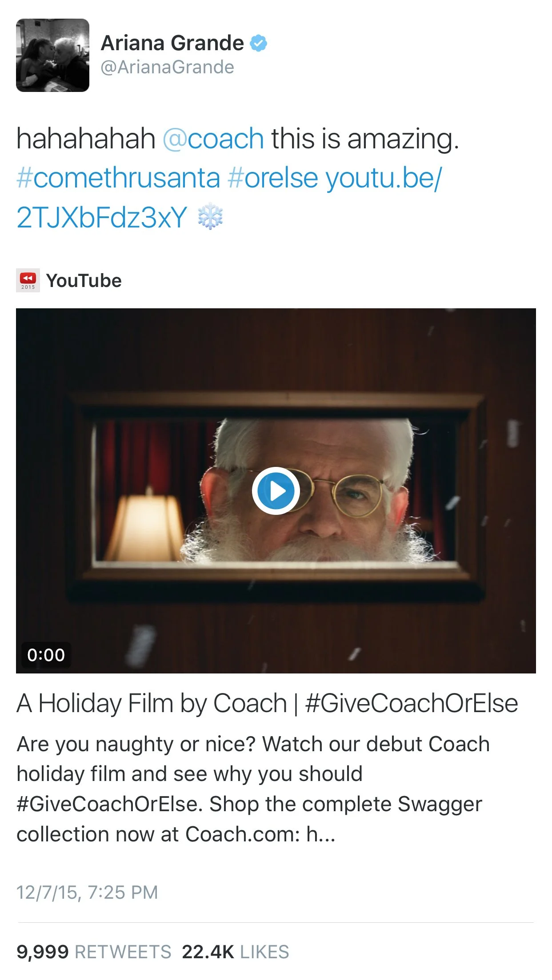View the 9,999 retweets list
Image resolution: width=552 pixels, height=980 pixels.
[x=94, y=952]
